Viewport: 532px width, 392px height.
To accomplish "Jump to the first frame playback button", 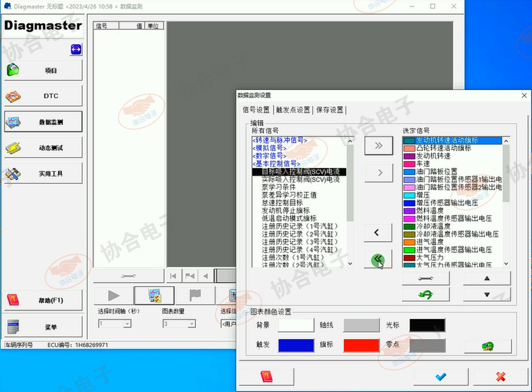I will (173, 276).
